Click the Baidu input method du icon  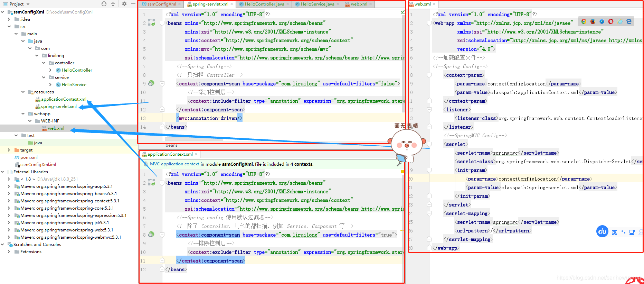tap(603, 231)
